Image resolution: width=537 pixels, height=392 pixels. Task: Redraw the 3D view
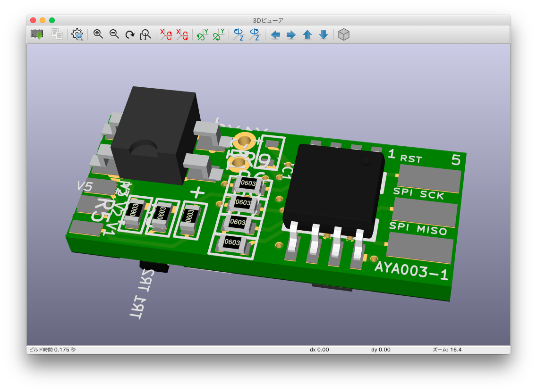(x=130, y=34)
